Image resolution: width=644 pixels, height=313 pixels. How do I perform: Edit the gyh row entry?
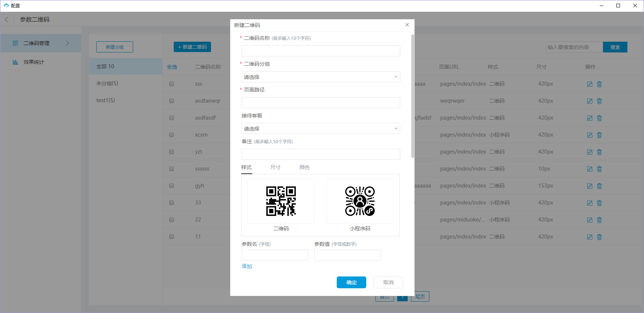point(590,186)
